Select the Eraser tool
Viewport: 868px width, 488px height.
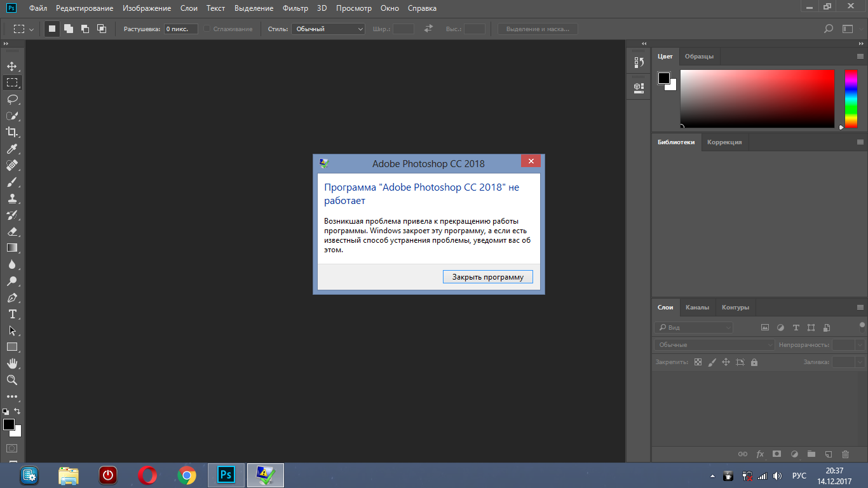point(11,231)
